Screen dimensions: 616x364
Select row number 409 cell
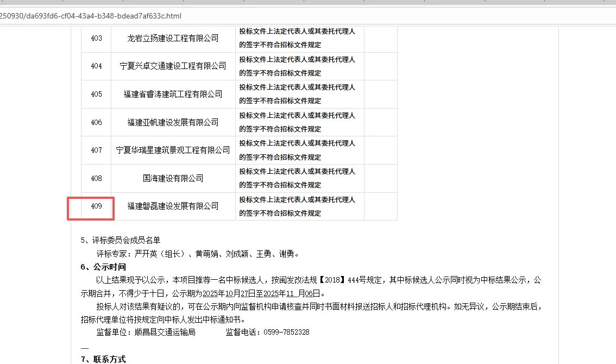click(96, 206)
